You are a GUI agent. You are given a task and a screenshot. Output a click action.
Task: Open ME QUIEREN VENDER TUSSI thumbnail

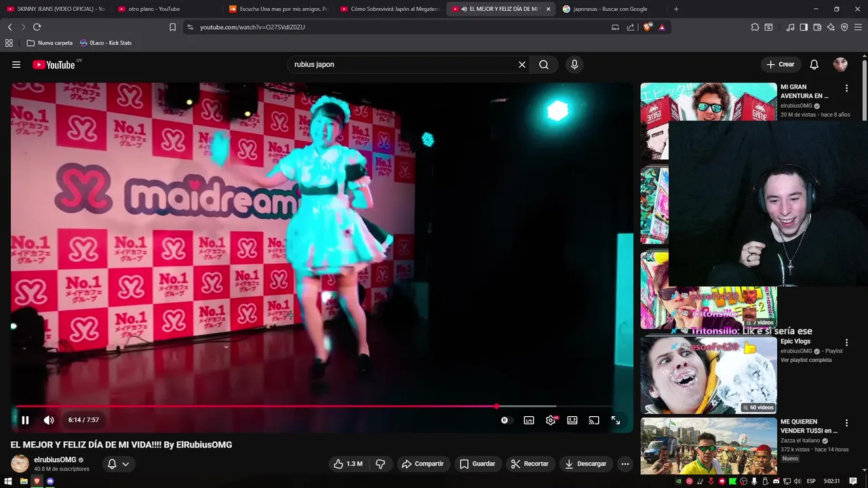click(709, 446)
